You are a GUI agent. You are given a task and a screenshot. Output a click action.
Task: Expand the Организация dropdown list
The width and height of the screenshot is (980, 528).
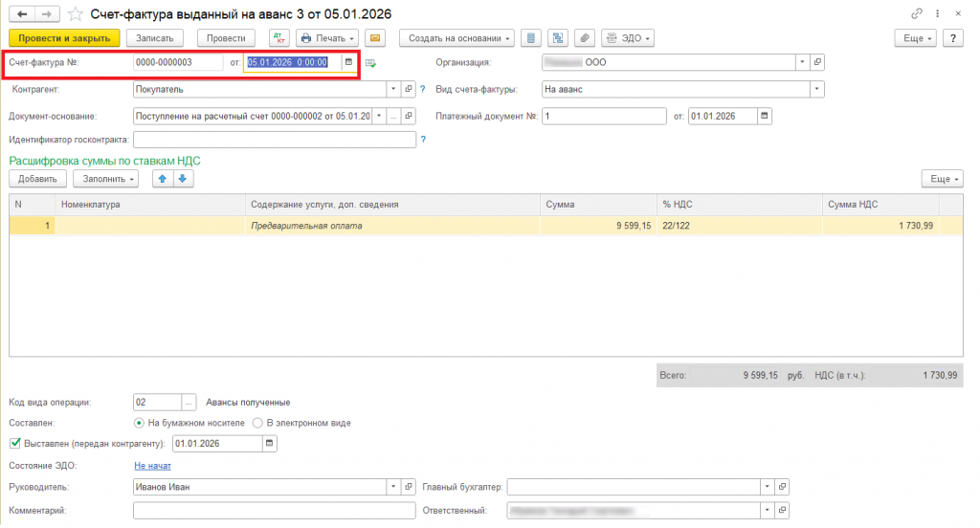coord(803,62)
